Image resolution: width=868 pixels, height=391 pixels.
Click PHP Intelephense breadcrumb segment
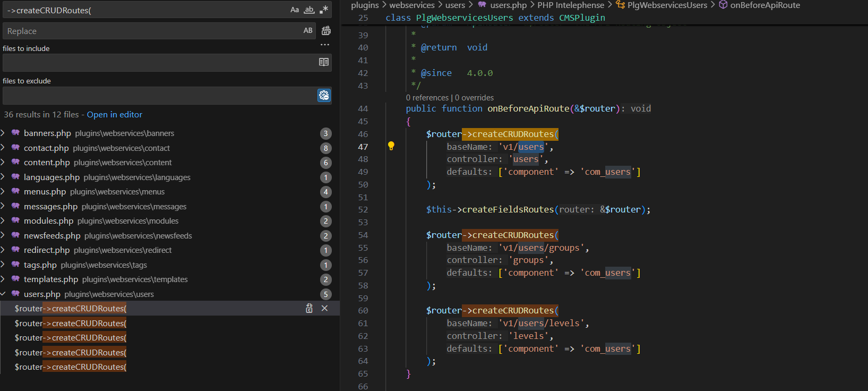[571, 5]
